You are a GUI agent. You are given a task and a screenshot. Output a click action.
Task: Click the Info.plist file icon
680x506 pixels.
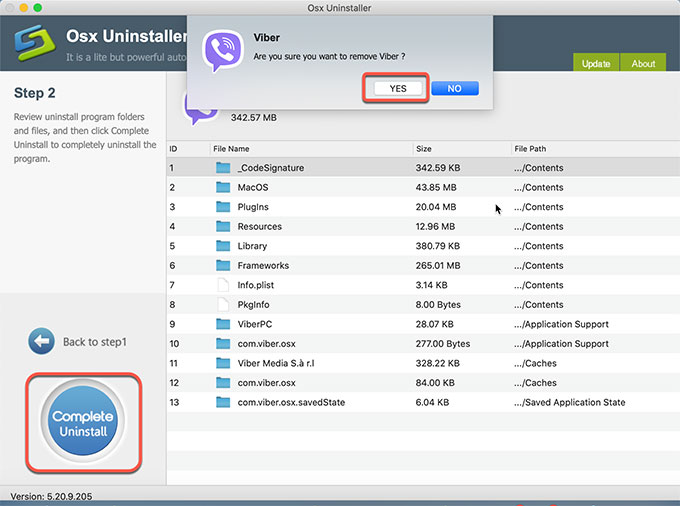click(x=223, y=284)
